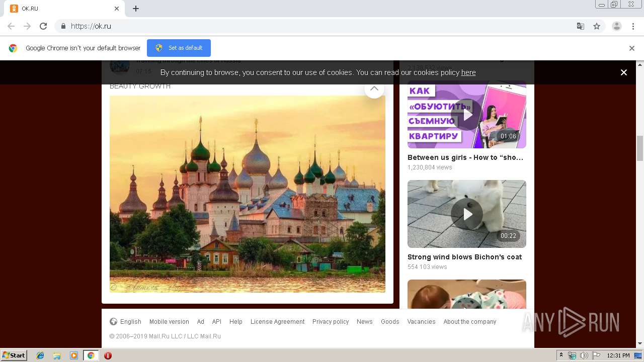This screenshot has height=362, width=644.
Task: Click the Action Center flag icon
Action: coord(596,355)
